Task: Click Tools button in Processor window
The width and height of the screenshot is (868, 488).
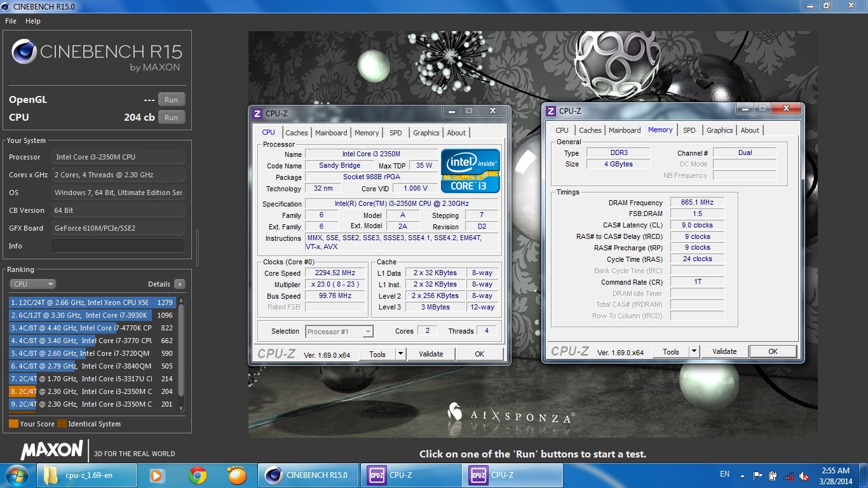Action: click(377, 354)
